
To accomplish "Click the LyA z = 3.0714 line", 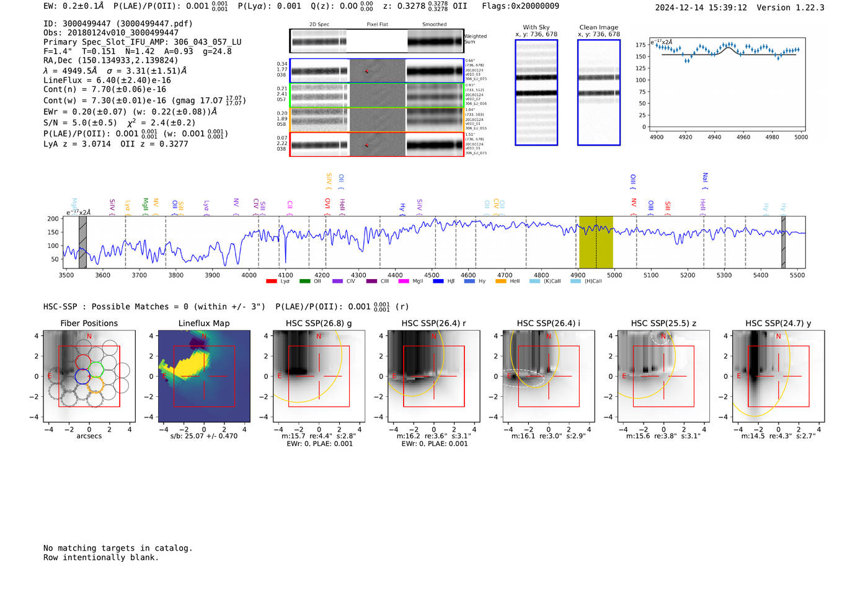I will tap(77, 144).
